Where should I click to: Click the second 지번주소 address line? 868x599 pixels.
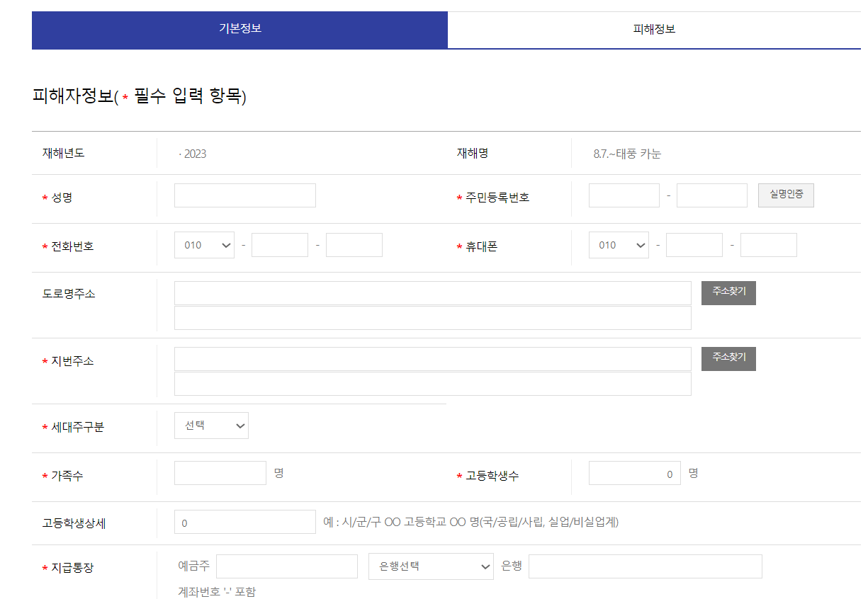coord(432,383)
